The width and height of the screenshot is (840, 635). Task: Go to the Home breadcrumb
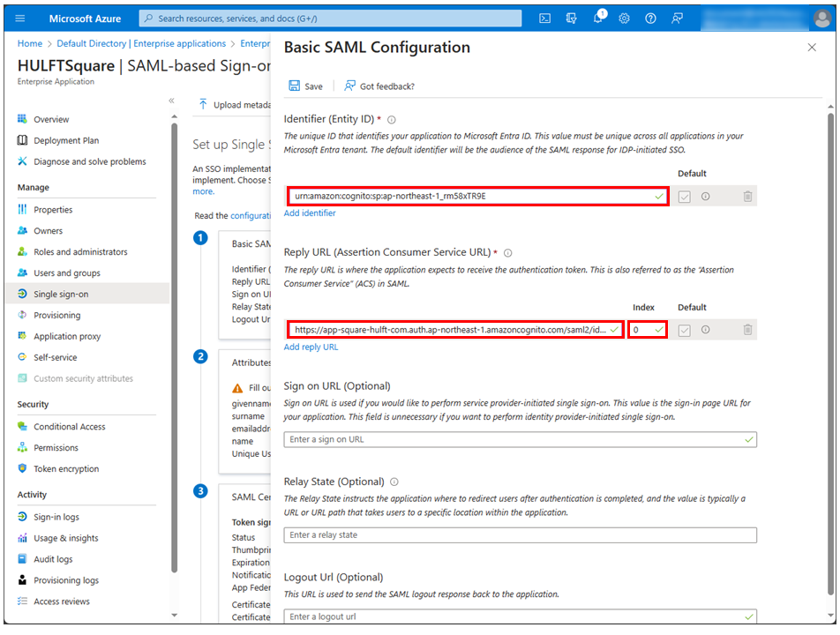coord(29,43)
